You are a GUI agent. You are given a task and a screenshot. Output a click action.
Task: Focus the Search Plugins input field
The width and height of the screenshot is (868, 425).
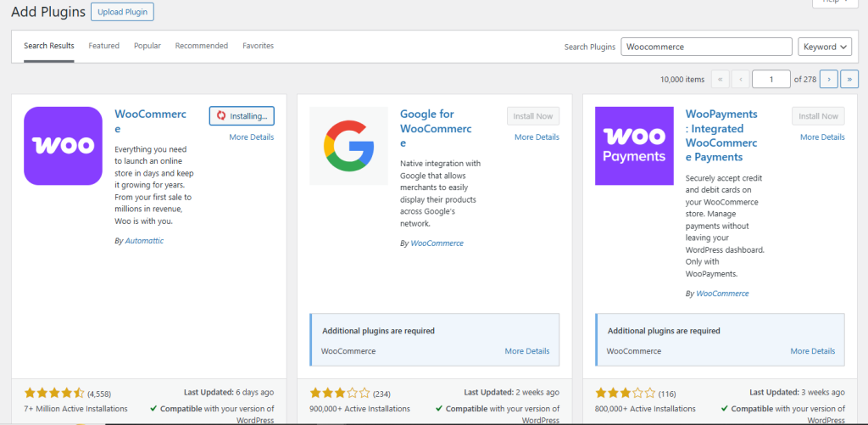706,48
